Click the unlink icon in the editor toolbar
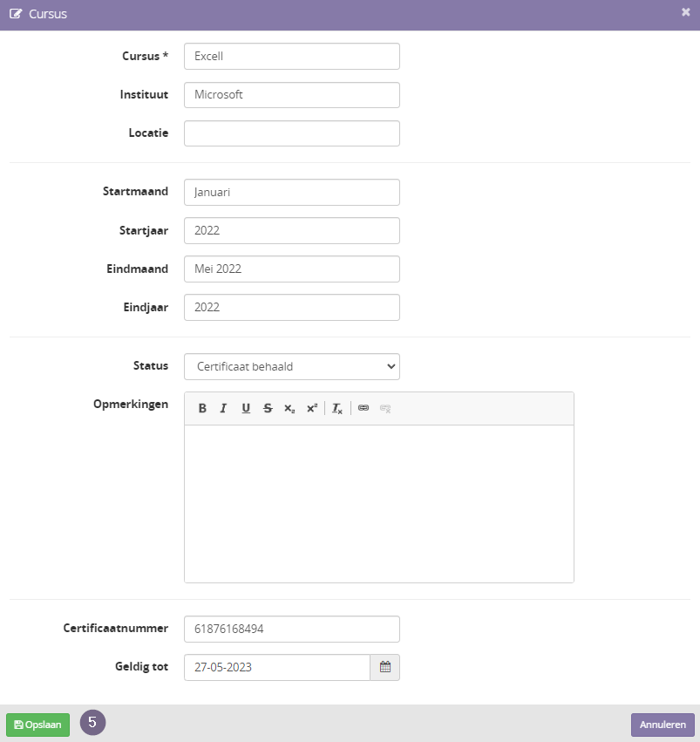The width and height of the screenshot is (700, 742). [x=385, y=408]
